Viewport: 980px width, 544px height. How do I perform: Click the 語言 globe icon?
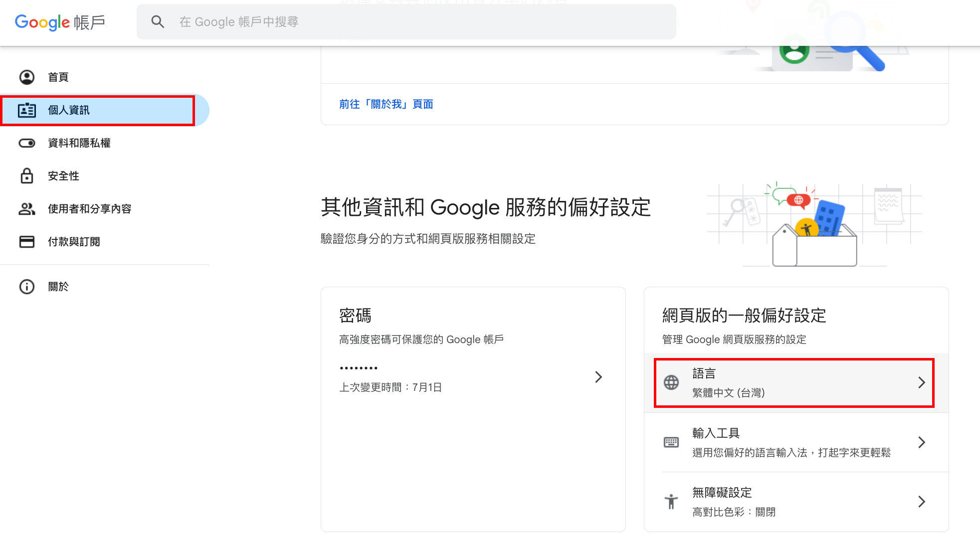[x=671, y=382]
